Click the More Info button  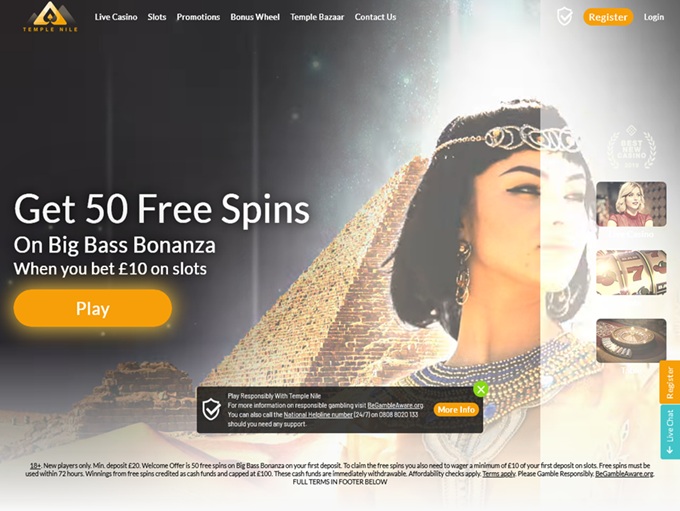[456, 409]
